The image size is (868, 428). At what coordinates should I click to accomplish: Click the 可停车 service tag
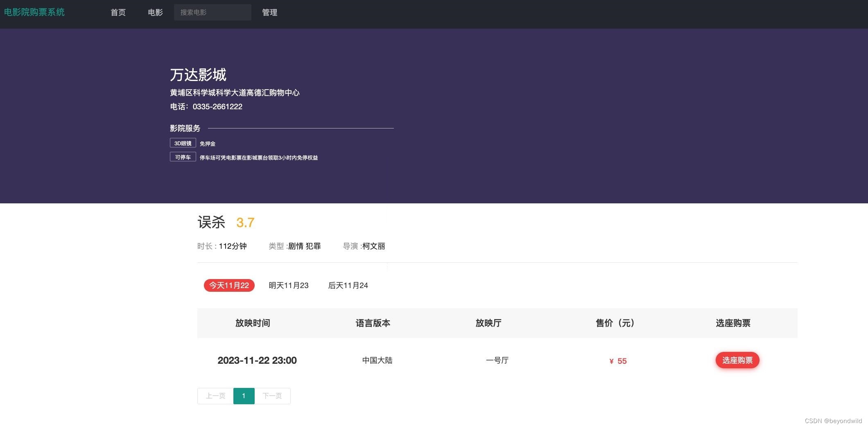[x=183, y=157]
